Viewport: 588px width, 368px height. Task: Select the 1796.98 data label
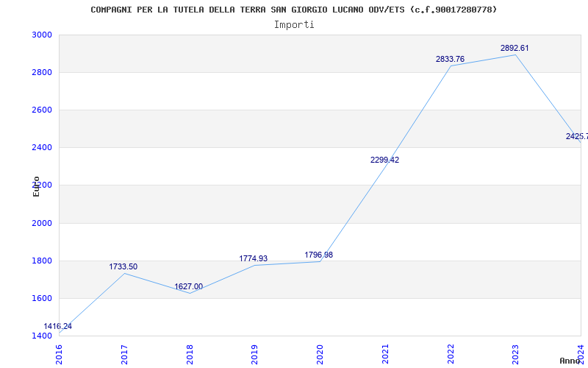tap(319, 255)
